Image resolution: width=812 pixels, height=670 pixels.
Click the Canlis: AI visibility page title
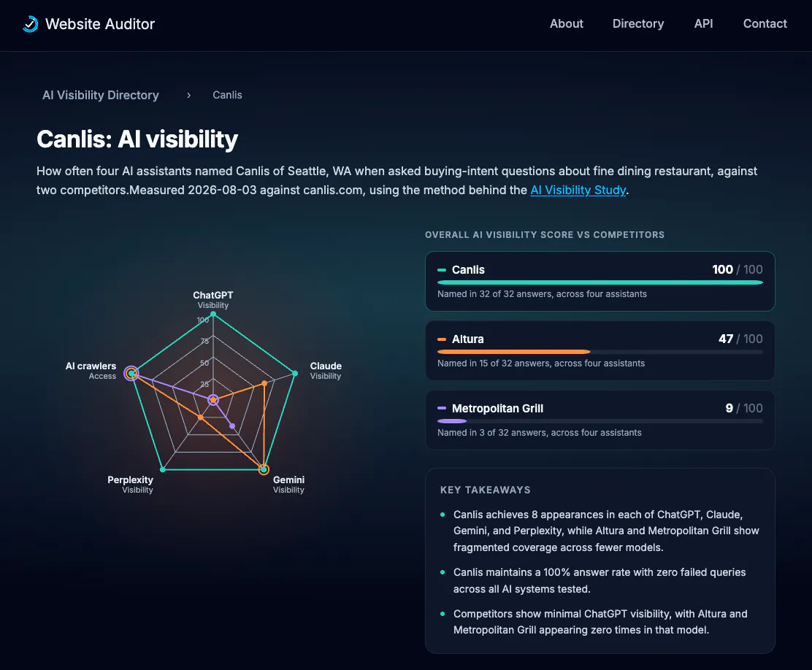pos(137,139)
